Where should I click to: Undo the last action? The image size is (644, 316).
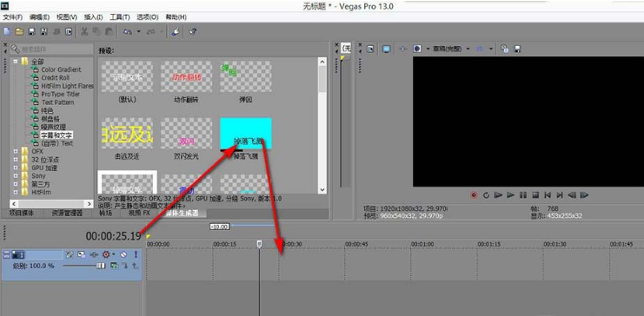128,31
